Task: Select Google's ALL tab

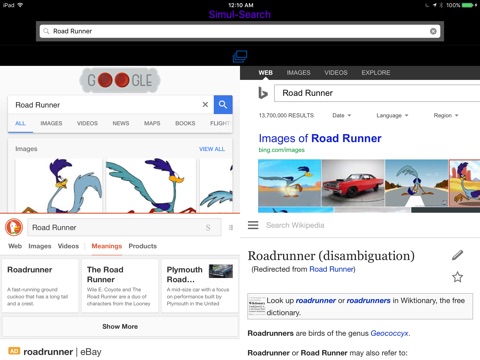Action: (20, 123)
